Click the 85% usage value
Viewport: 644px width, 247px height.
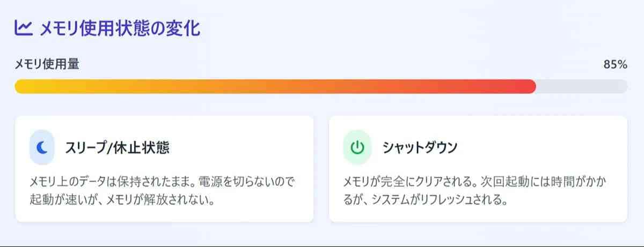click(x=615, y=65)
